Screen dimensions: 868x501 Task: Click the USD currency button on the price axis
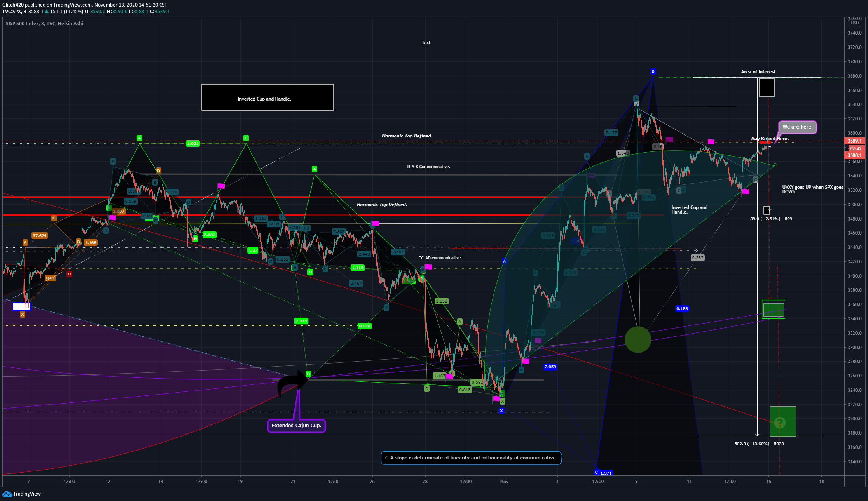(x=855, y=23)
